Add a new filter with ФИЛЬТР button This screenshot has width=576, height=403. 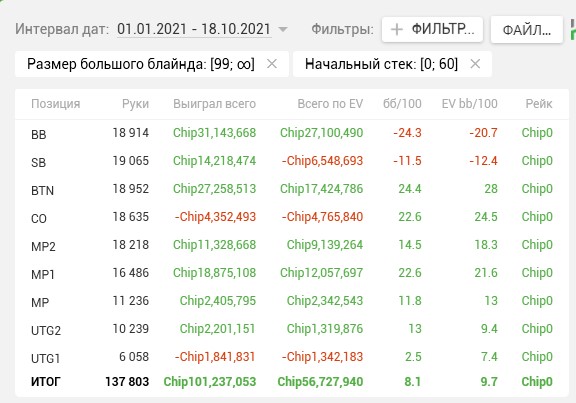(x=432, y=29)
